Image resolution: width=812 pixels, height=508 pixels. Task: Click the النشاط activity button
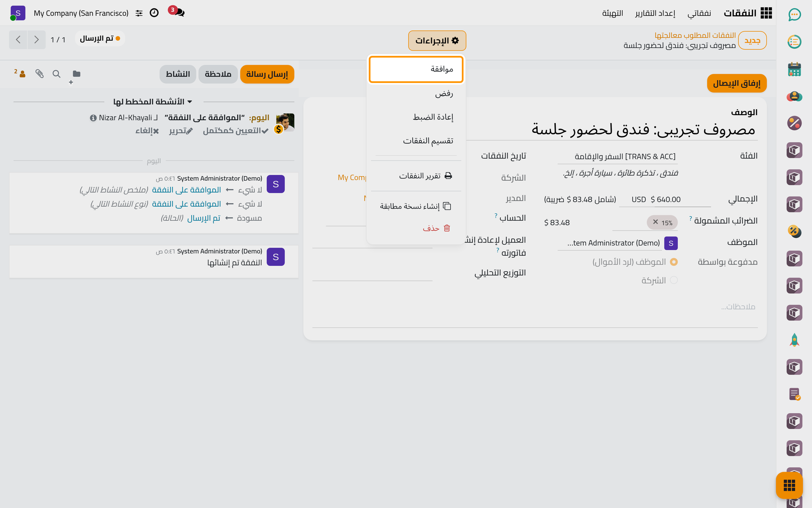click(x=178, y=74)
